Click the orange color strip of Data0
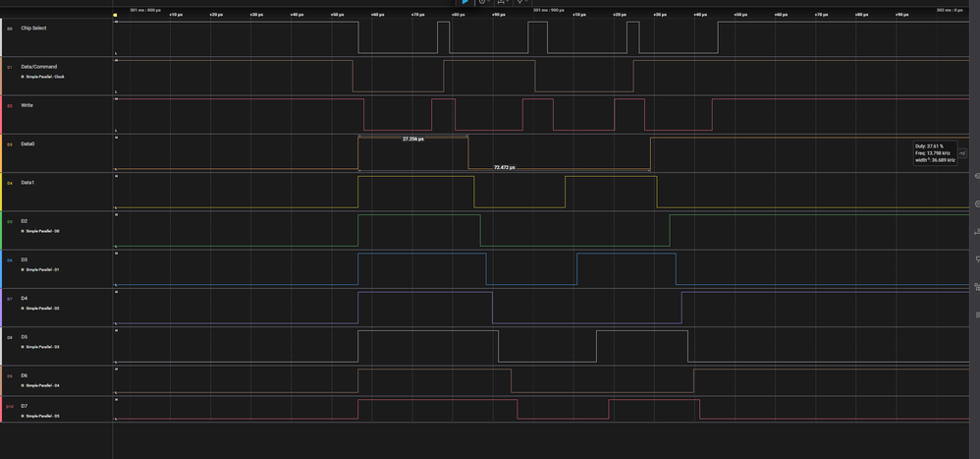This screenshot has height=459, width=980. 1,153
